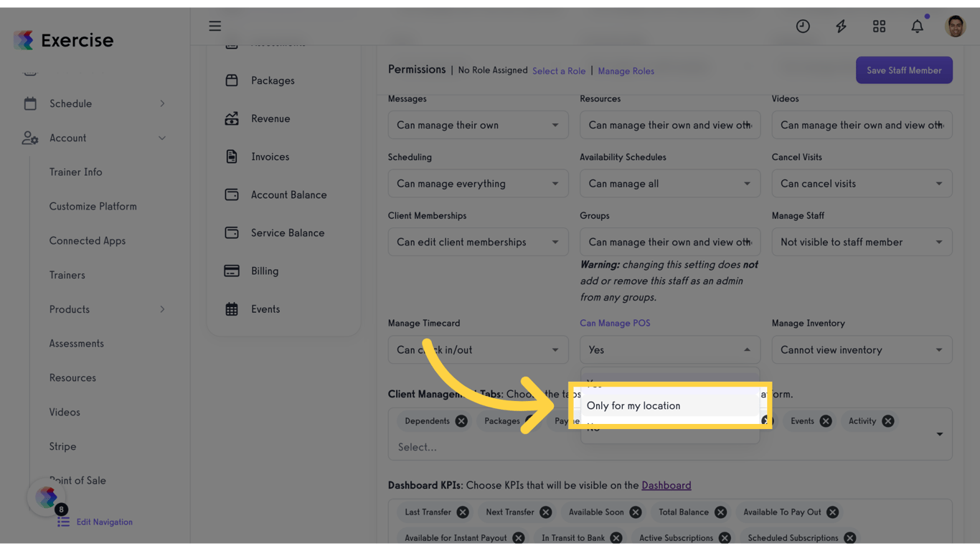Open Assessments in the sidebar
The image size is (980, 551).
coord(76,344)
